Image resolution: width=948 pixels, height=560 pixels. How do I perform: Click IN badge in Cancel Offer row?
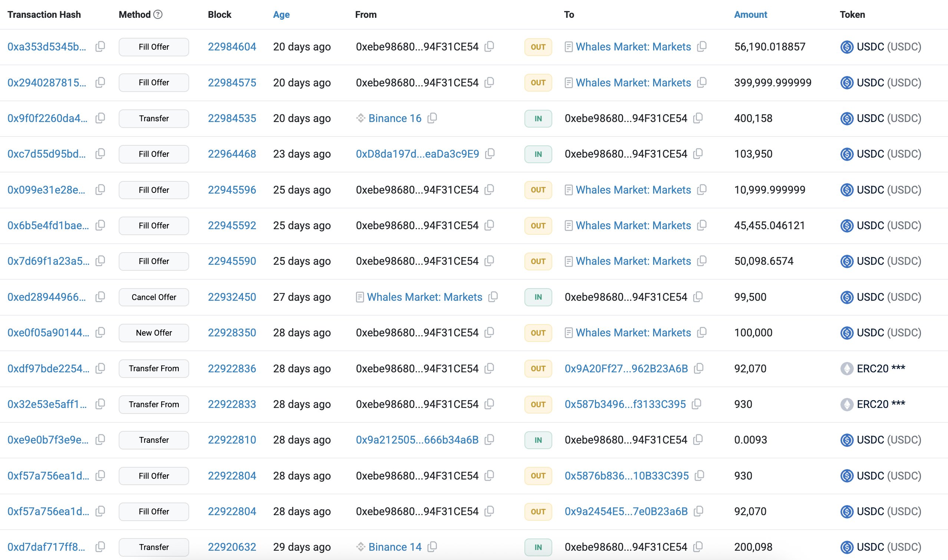click(538, 297)
